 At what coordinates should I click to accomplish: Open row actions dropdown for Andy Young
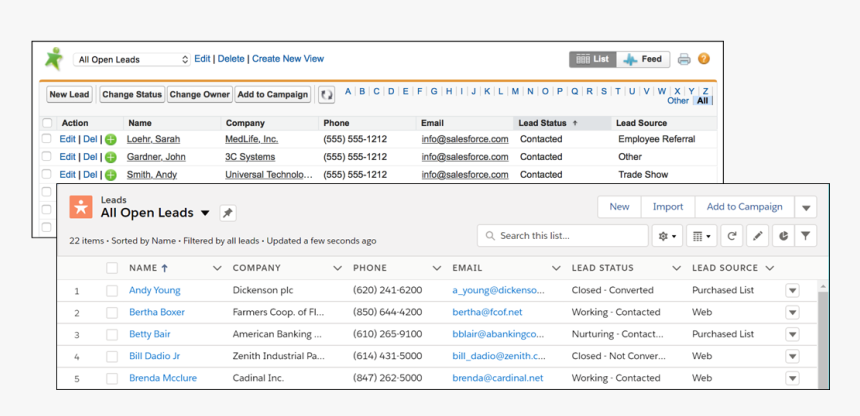(x=792, y=291)
